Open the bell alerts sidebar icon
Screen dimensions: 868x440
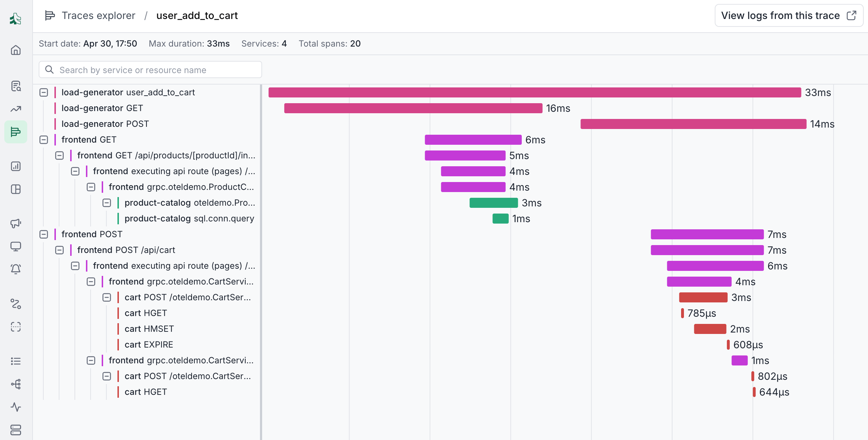point(16,269)
